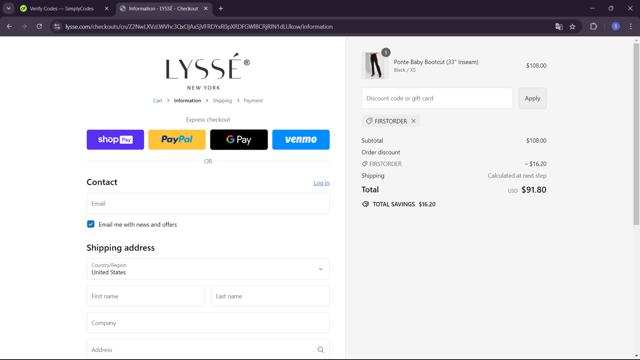Click the Calculated at next step text
This screenshot has height=360, width=640.
pos(517,176)
